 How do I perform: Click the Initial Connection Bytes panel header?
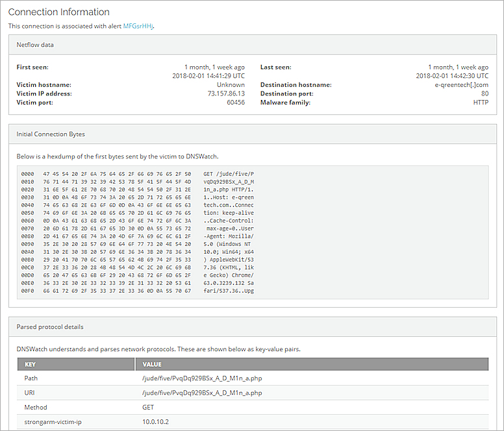click(50, 134)
